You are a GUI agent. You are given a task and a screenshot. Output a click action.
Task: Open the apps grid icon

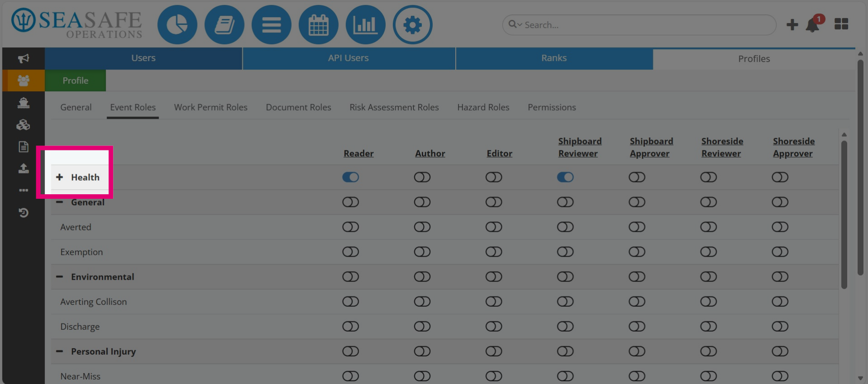pos(841,24)
